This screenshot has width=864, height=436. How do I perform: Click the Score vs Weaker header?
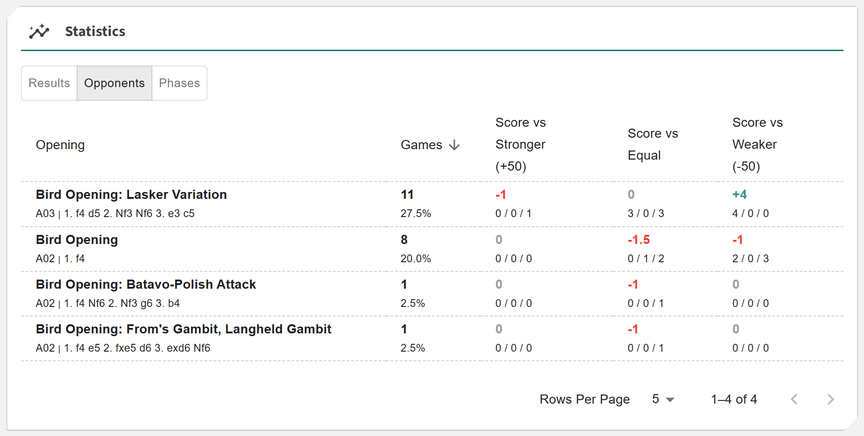click(x=757, y=144)
